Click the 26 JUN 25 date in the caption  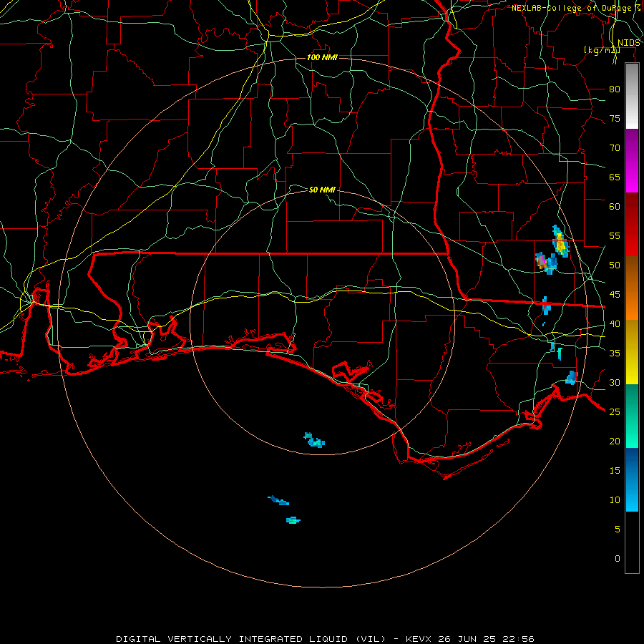468,639
